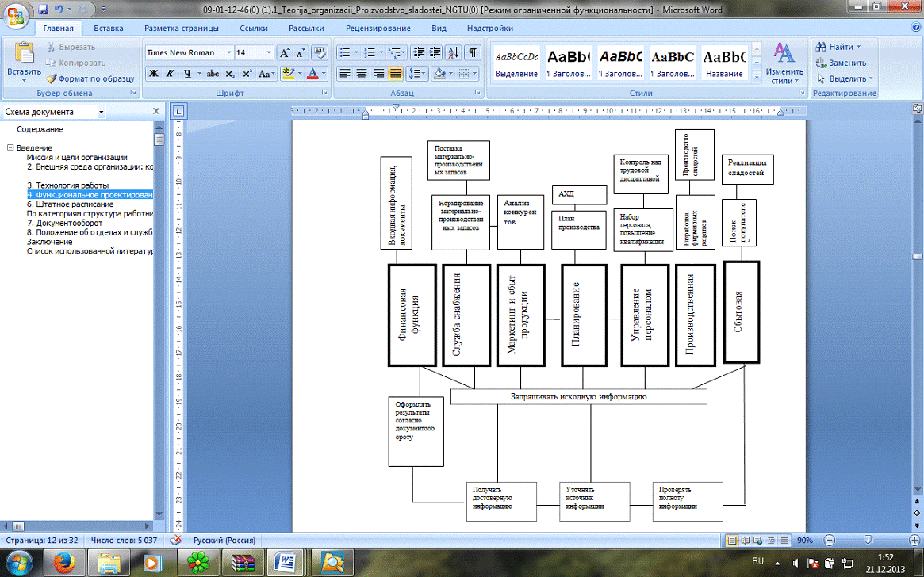Click the Clear Formatting icon
The image size is (924, 577).
[x=320, y=53]
